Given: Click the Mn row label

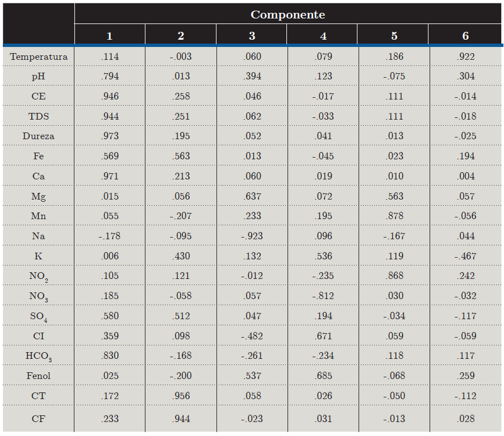Looking at the screenshot, I should pyautogui.click(x=39, y=216).
